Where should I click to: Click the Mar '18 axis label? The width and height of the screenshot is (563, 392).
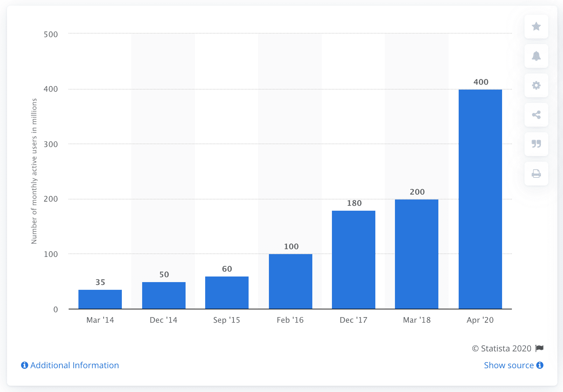(x=417, y=320)
